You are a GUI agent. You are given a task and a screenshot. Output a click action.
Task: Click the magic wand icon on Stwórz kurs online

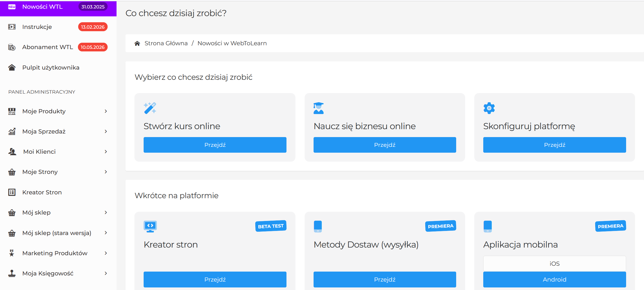coord(150,108)
